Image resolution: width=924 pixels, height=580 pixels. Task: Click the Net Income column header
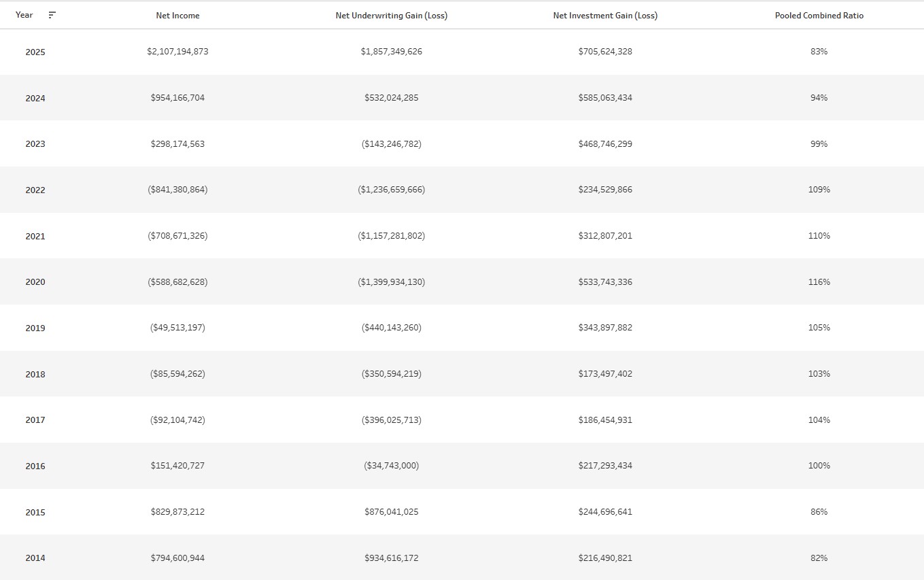point(177,16)
